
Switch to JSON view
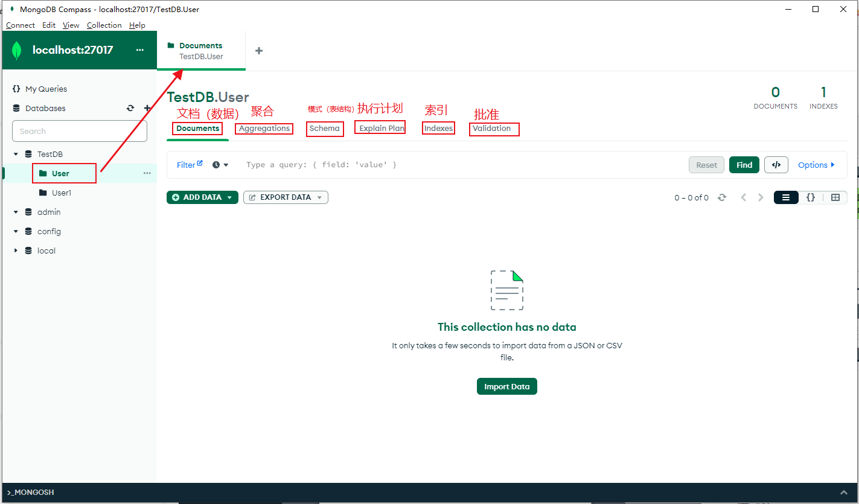(811, 197)
